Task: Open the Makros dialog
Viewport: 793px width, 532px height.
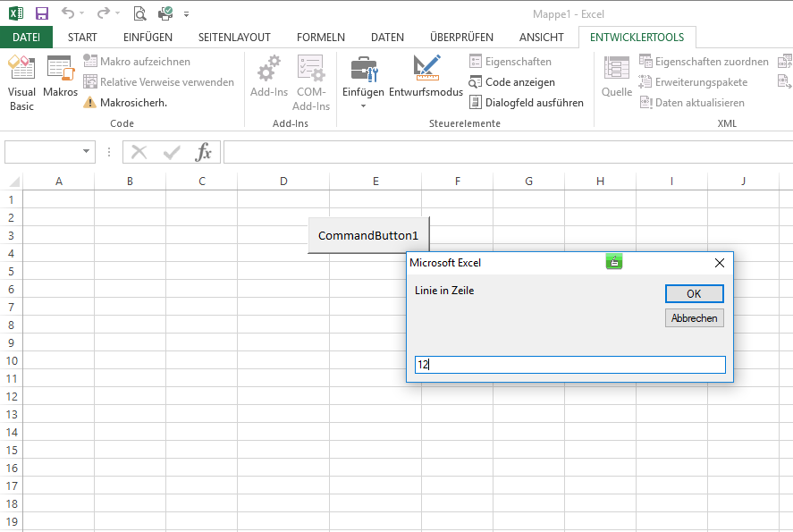Action: click(x=60, y=76)
